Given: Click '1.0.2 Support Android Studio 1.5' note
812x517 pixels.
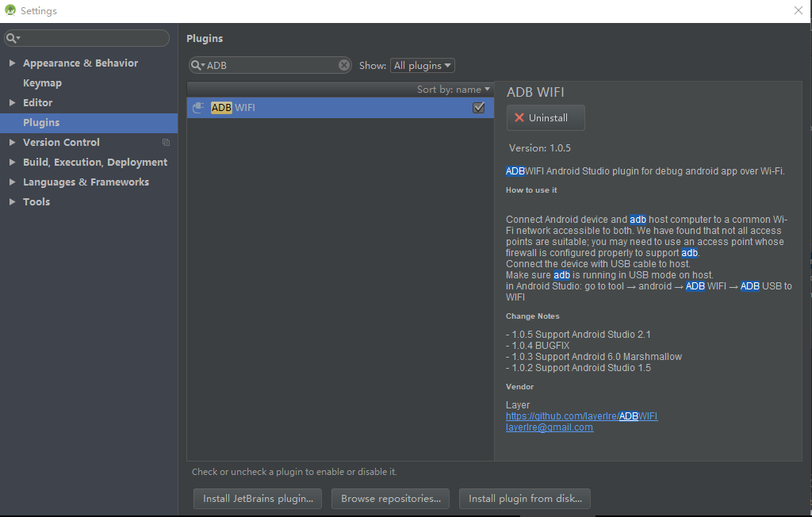Looking at the screenshot, I should (578, 368).
